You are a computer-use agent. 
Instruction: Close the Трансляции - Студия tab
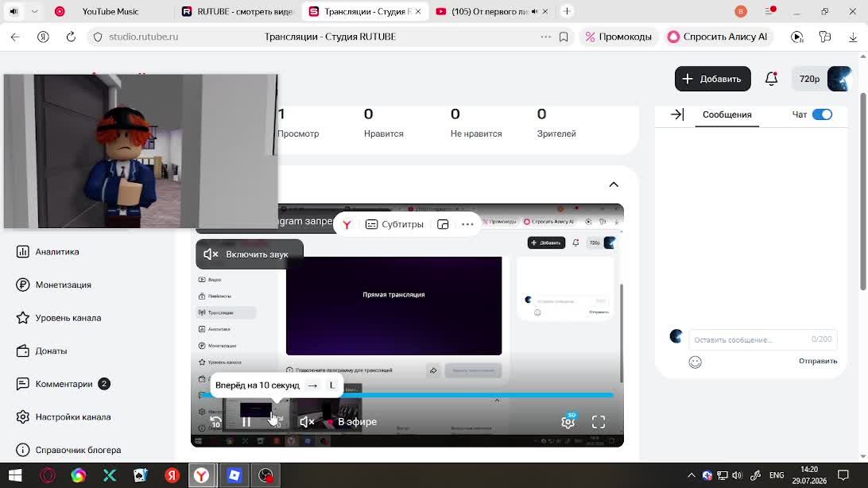pos(418,12)
